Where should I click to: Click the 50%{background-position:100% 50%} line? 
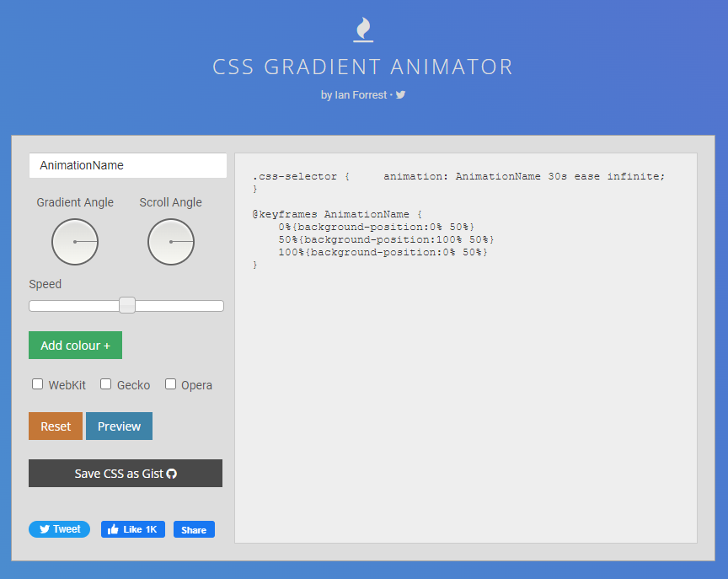(x=386, y=239)
